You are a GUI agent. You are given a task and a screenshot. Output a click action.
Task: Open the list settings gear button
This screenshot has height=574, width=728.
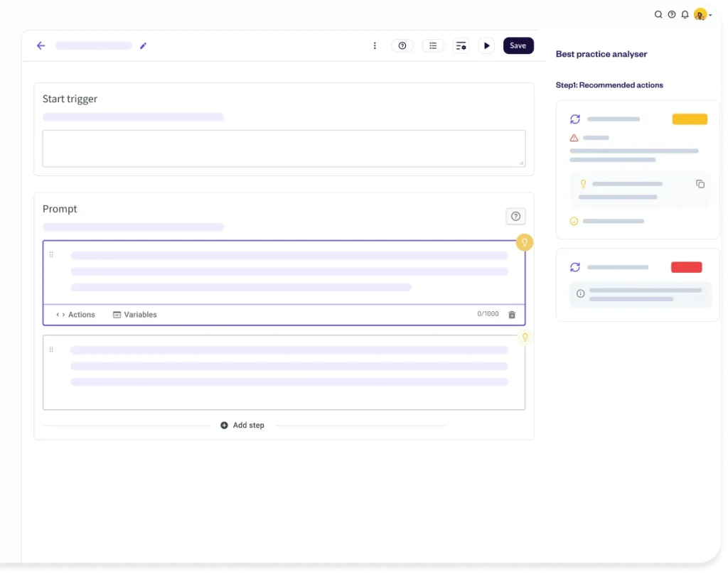coord(461,45)
